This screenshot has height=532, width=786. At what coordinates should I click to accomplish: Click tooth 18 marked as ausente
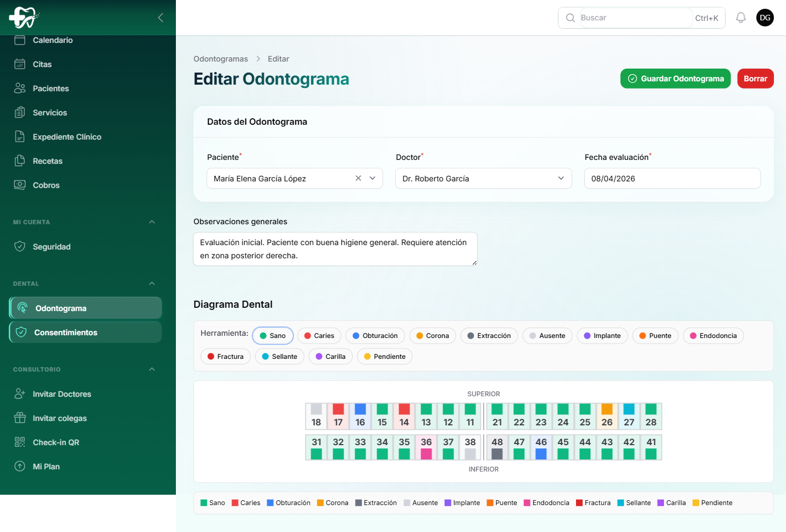coord(317,416)
